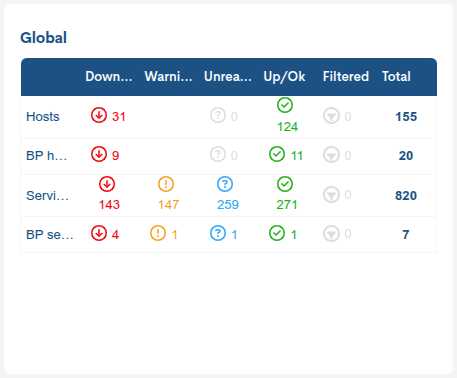This screenshot has width=457, height=378.
Task: Select the BP se… row label
Action: pyautogui.click(x=50, y=235)
